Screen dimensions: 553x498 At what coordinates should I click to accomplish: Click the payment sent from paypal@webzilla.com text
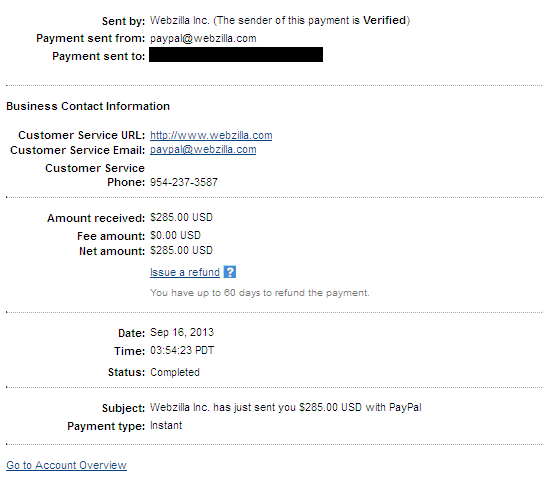pyautogui.click(x=203, y=38)
